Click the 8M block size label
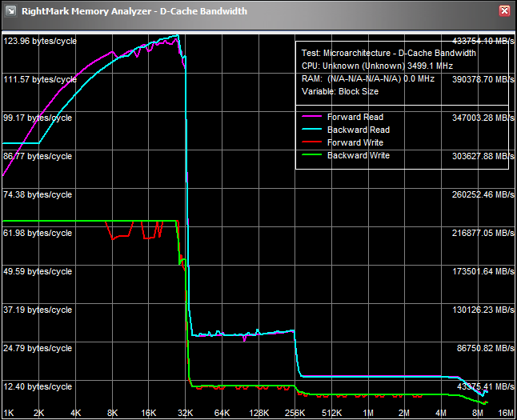517x420 pixels. tap(478, 413)
